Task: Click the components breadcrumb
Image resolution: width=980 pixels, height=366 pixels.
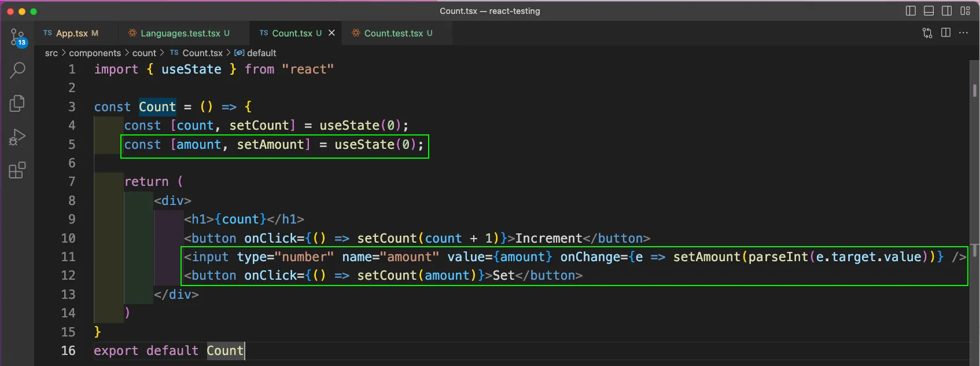Action: pyautogui.click(x=95, y=53)
